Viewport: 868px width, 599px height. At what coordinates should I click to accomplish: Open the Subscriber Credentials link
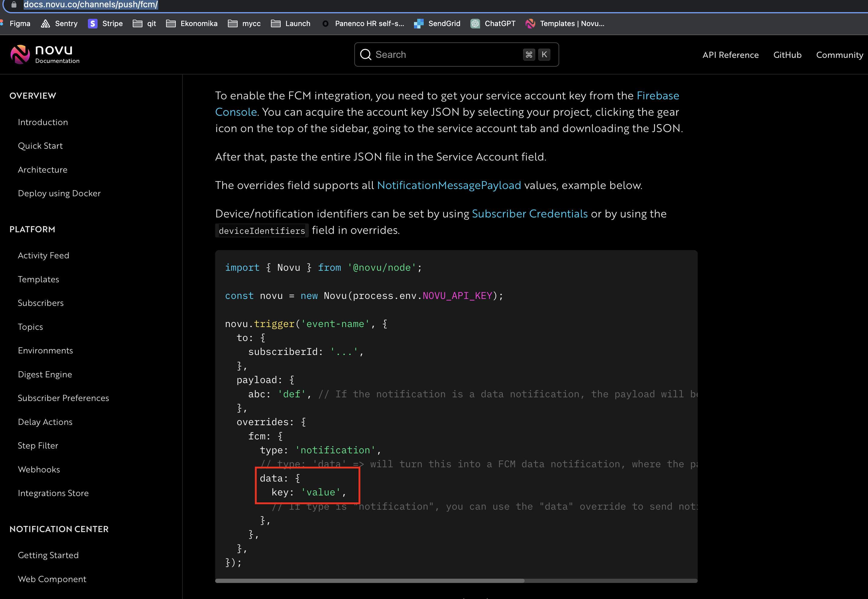click(x=529, y=214)
